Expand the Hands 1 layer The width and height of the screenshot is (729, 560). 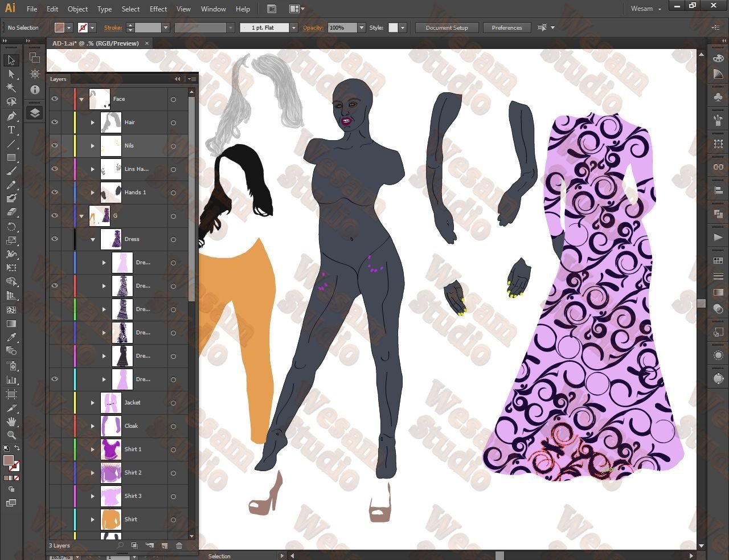[x=93, y=193]
